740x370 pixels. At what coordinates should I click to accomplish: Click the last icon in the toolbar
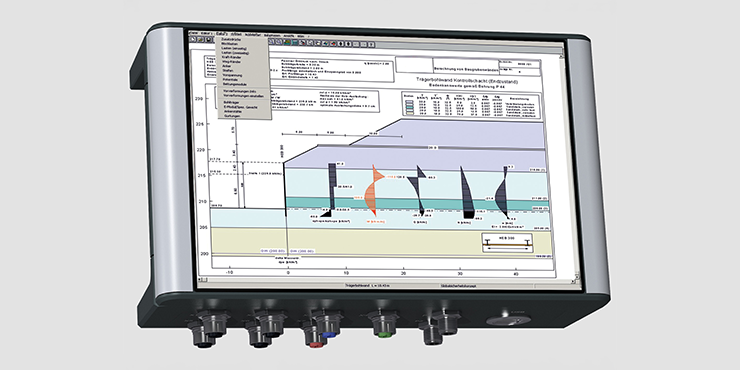pos(370,44)
